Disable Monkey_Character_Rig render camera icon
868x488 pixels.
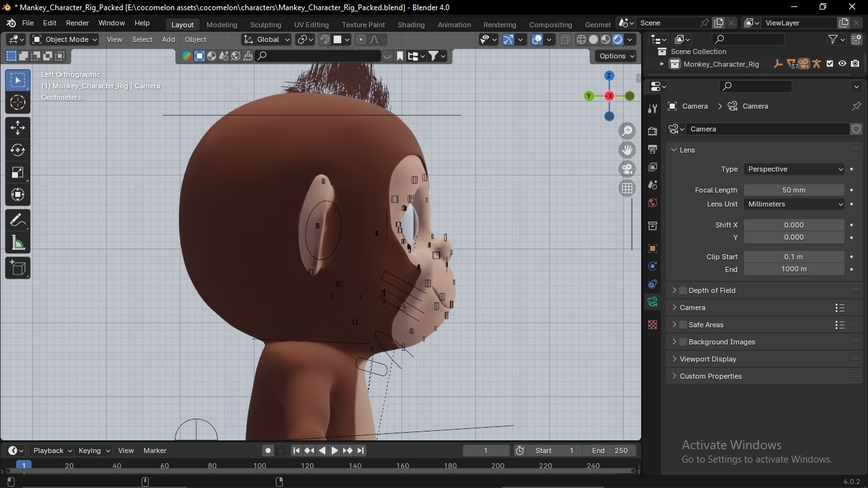click(x=855, y=64)
